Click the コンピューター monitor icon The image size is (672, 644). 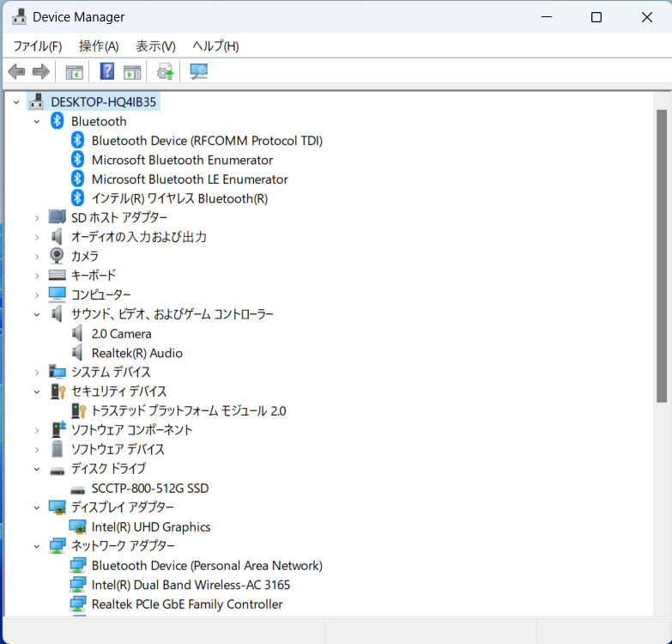(x=57, y=295)
